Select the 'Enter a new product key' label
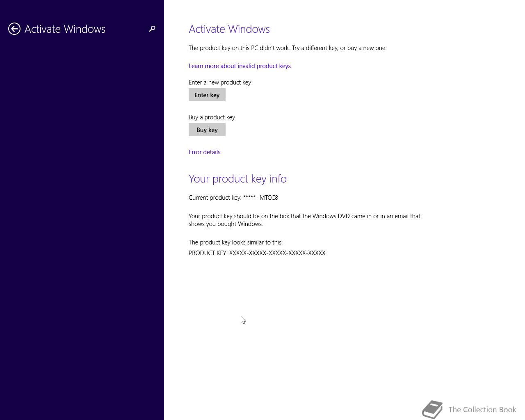 220,82
